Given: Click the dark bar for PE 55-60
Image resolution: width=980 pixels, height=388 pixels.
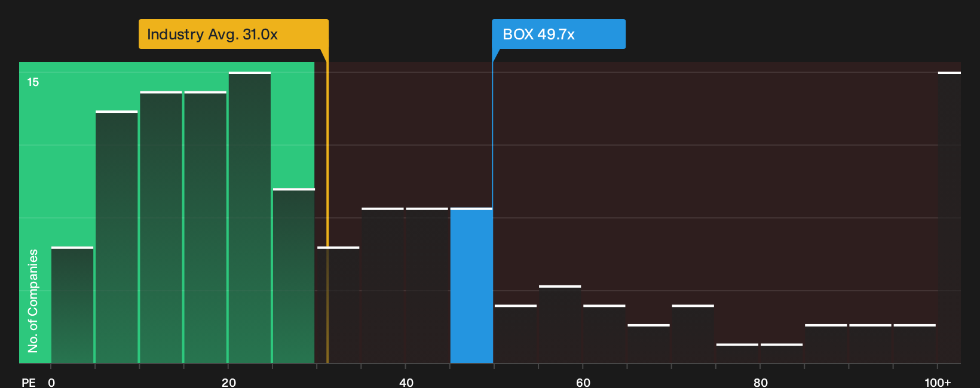Looking at the screenshot, I should point(560,324).
